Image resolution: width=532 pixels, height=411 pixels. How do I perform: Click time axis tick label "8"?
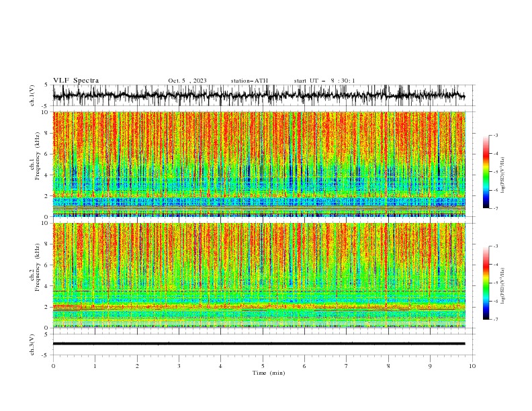pos(388,366)
